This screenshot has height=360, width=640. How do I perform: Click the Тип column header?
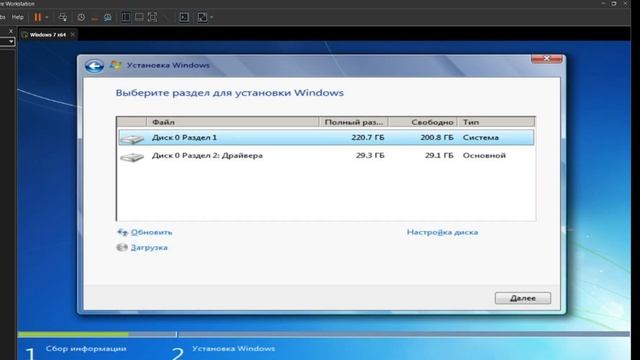(x=496, y=122)
